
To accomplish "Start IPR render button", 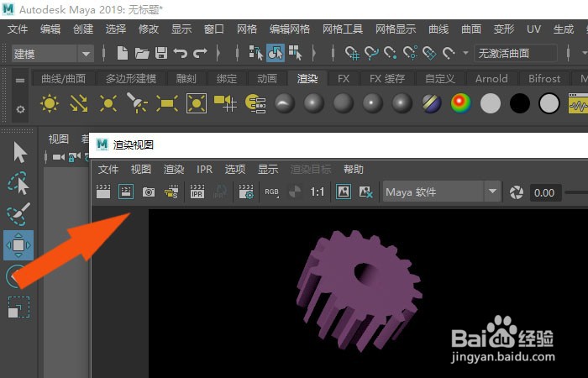I will [197, 192].
